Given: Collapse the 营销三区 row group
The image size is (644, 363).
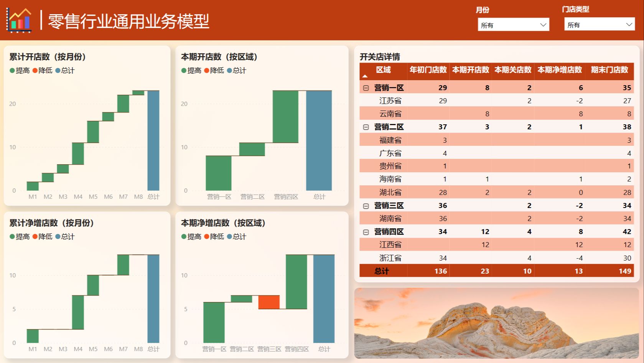Looking at the screenshot, I should [366, 206].
